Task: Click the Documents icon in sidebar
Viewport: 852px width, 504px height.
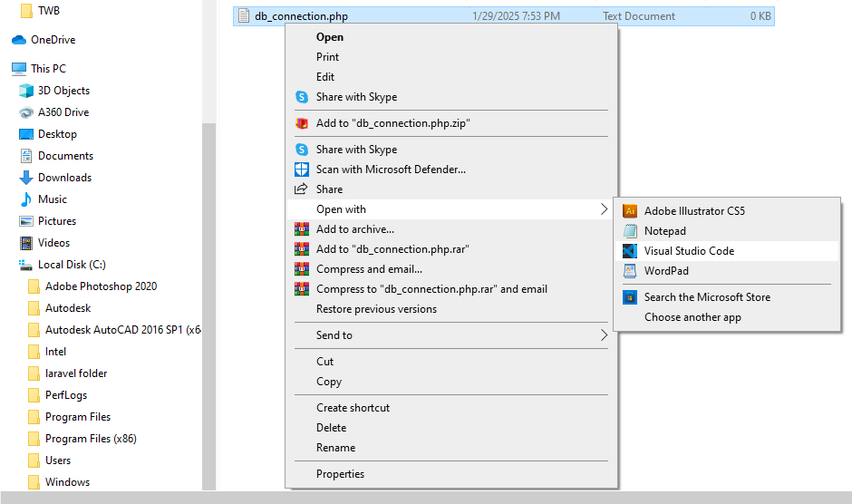Action: 26,156
